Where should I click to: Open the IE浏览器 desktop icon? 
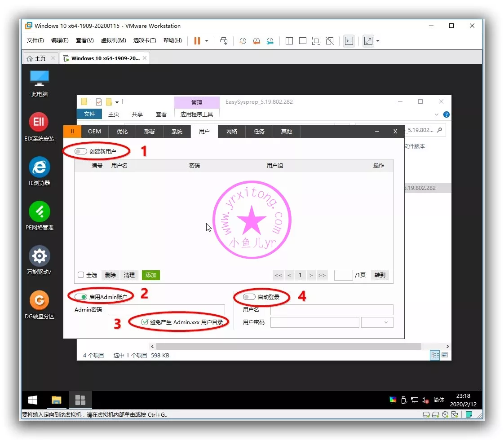[39, 167]
